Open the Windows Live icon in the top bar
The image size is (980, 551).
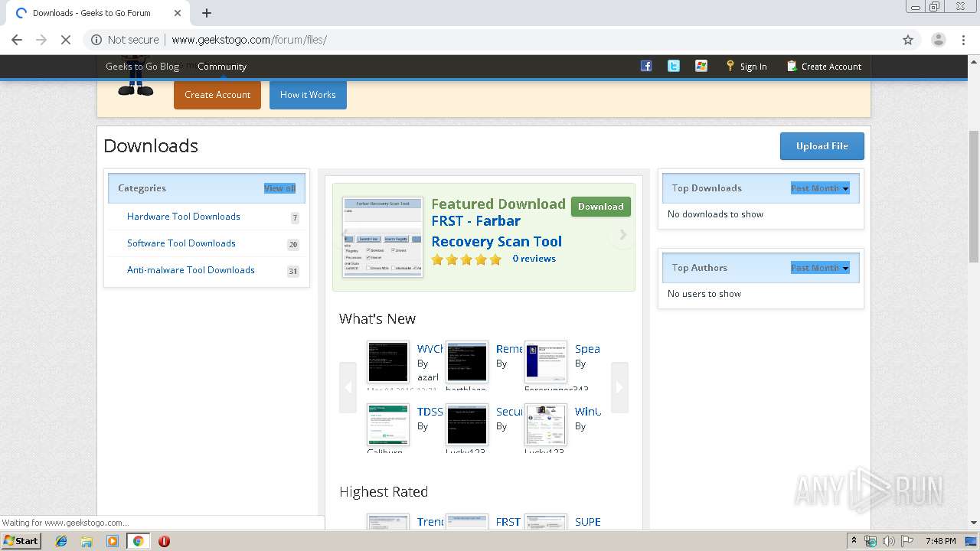[701, 66]
